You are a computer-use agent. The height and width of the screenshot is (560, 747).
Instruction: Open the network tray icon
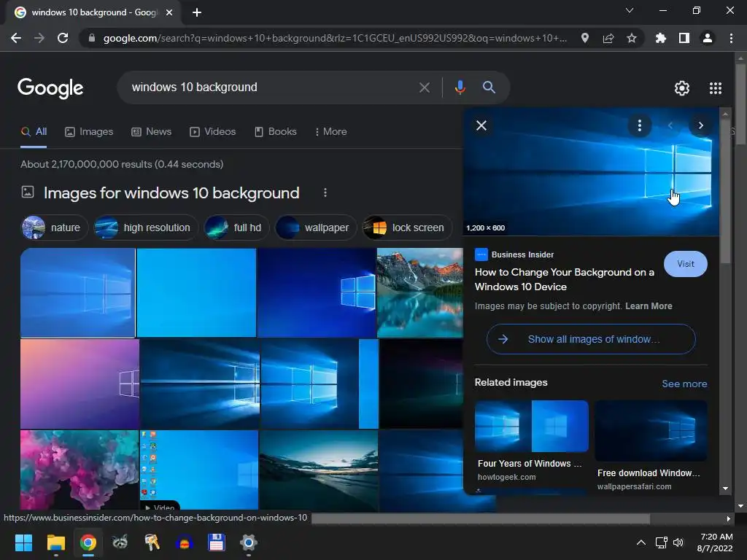click(x=661, y=542)
